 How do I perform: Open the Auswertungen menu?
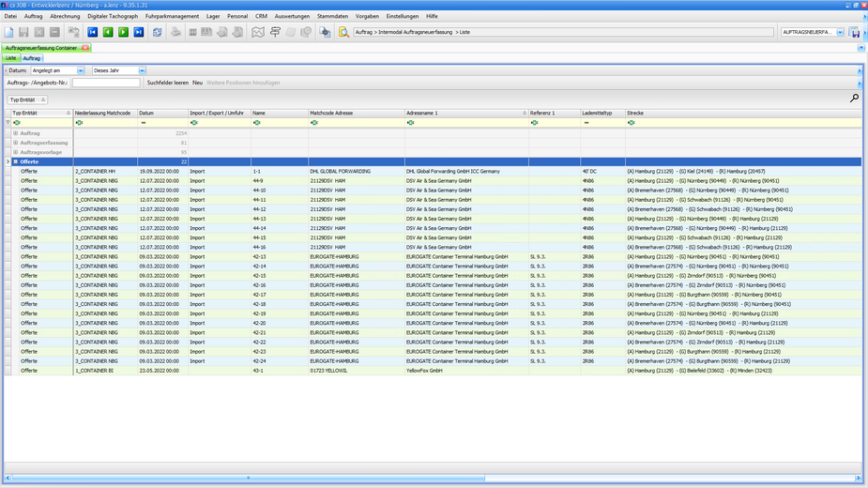[x=292, y=16]
